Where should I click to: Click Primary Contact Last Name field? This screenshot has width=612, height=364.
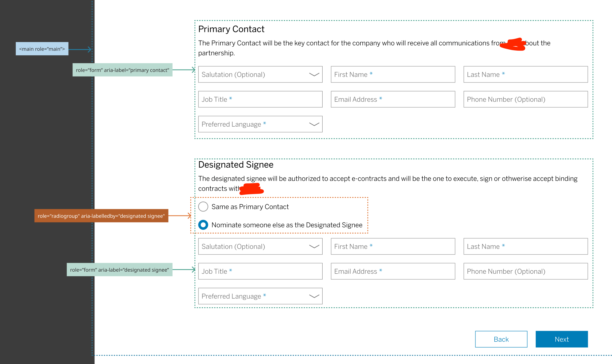(525, 75)
